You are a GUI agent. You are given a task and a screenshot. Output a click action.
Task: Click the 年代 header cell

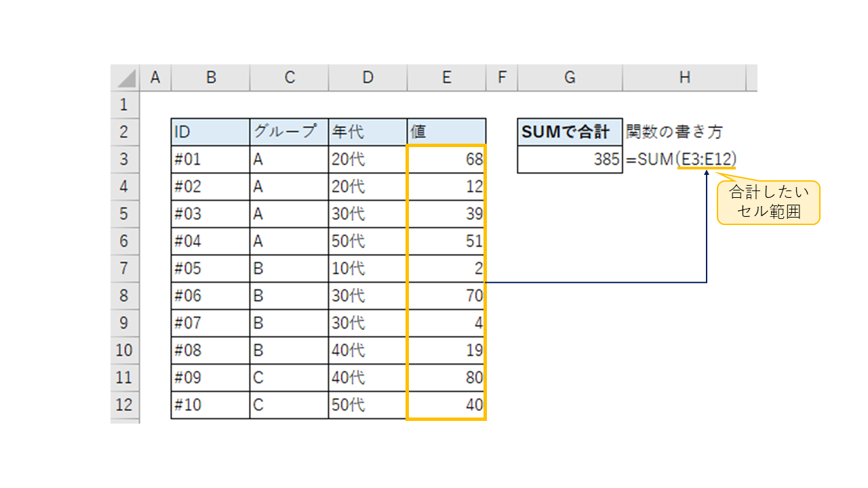point(368,132)
